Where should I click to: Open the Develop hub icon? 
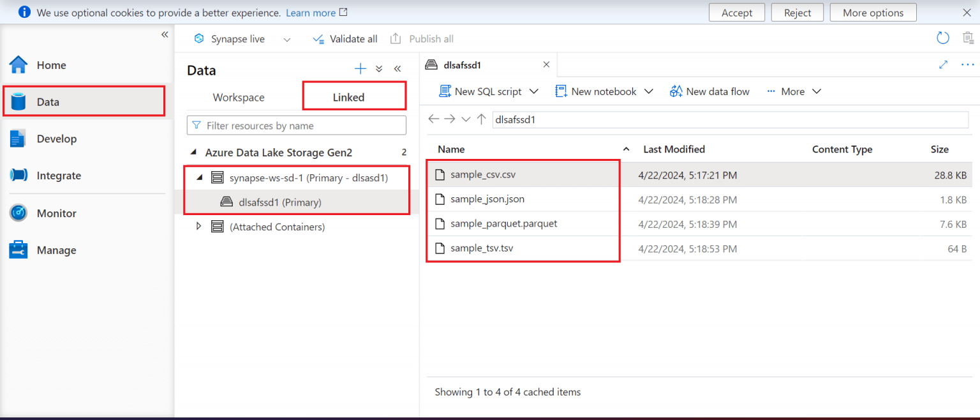tap(19, 139)
